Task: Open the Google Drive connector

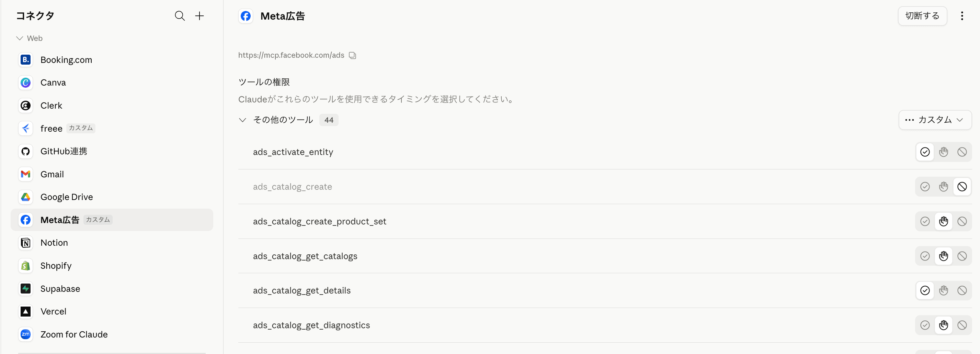Action: click(112, 197)
